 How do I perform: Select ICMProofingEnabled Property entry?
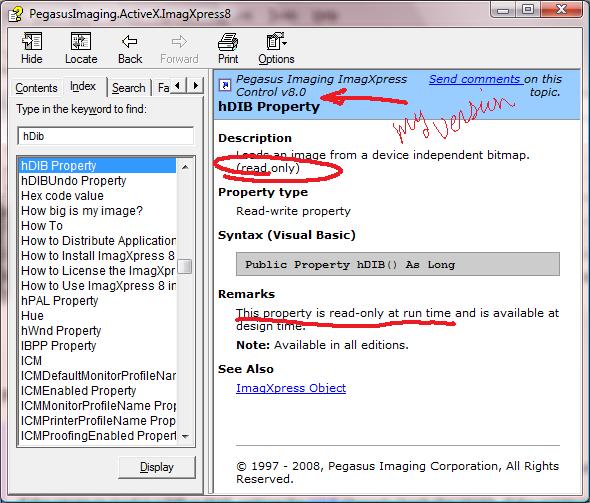tap(98, 436)
